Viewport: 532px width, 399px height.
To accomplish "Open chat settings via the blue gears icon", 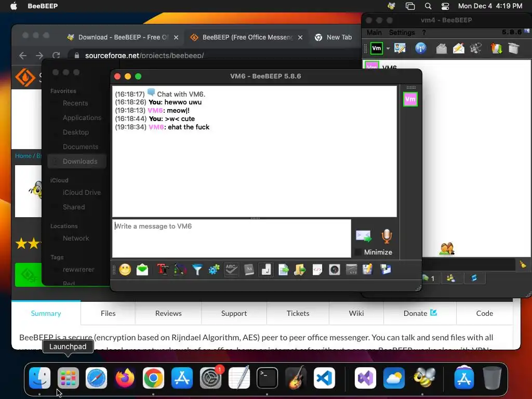I will pos(214,270).
